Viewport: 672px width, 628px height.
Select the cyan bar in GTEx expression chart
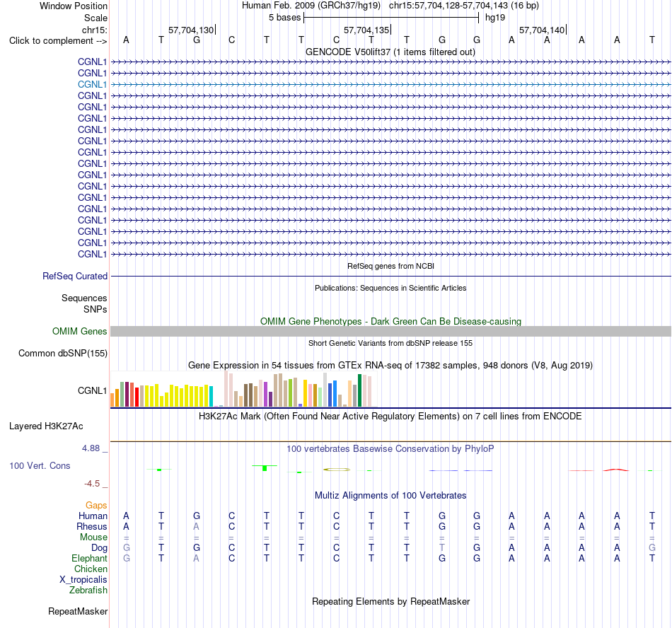click(x=211, y=396)
